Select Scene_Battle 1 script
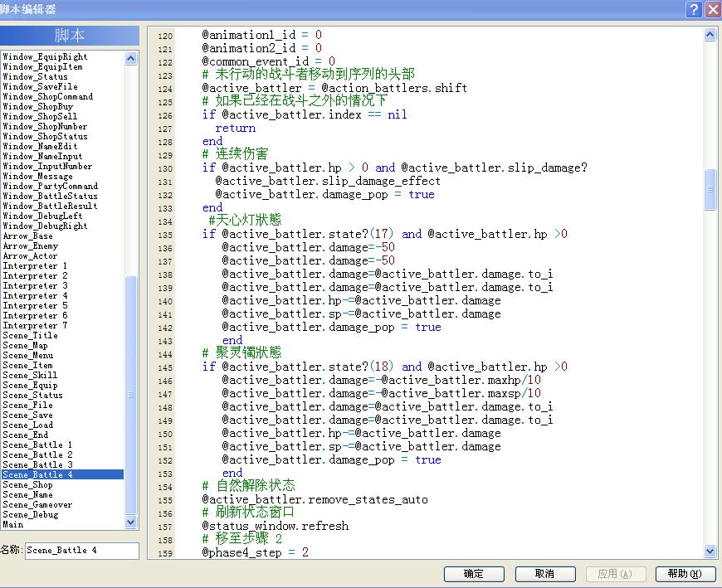This screenshot has height=588, width=722. point(37,445)
